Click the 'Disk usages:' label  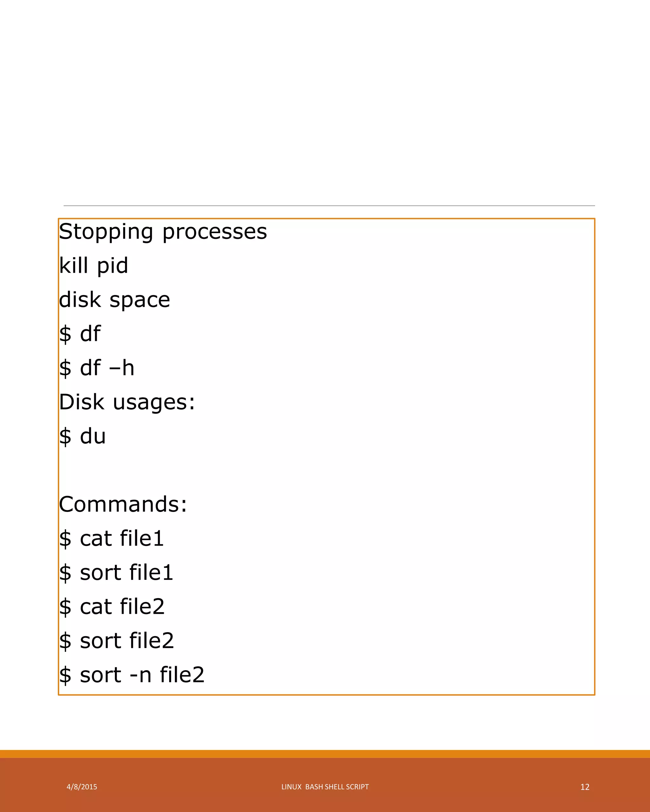127,402
